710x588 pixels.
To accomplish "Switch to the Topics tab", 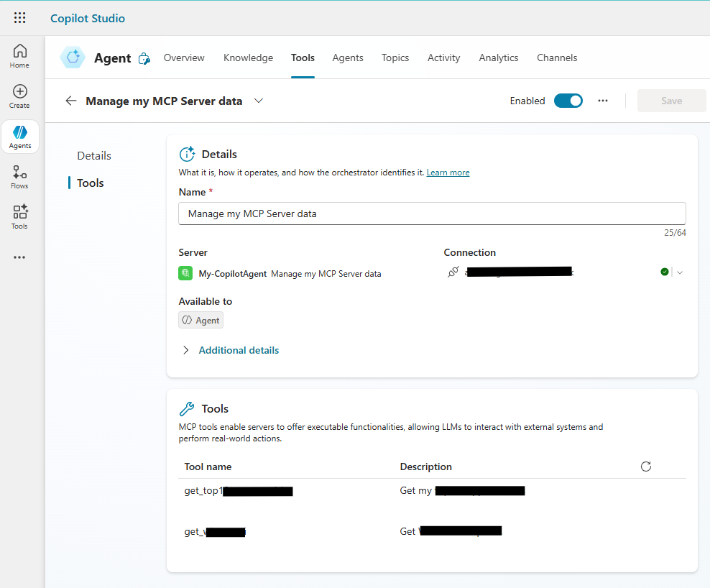I will [x=395, y=58].
